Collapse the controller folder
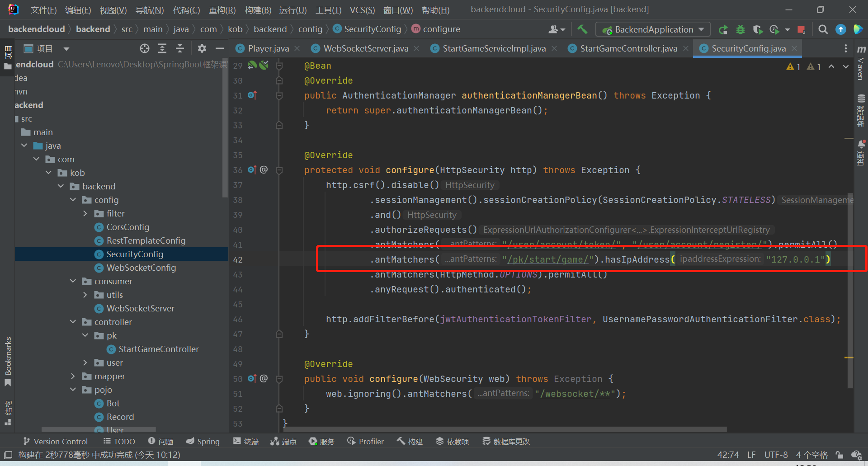The height and width of the screenshot is (466, 868). tap(73, 322)
